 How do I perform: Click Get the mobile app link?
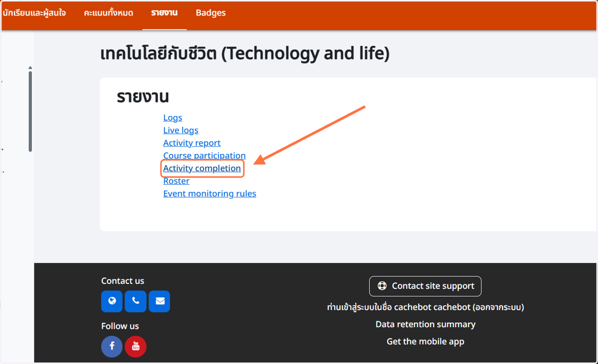(425, 342)
